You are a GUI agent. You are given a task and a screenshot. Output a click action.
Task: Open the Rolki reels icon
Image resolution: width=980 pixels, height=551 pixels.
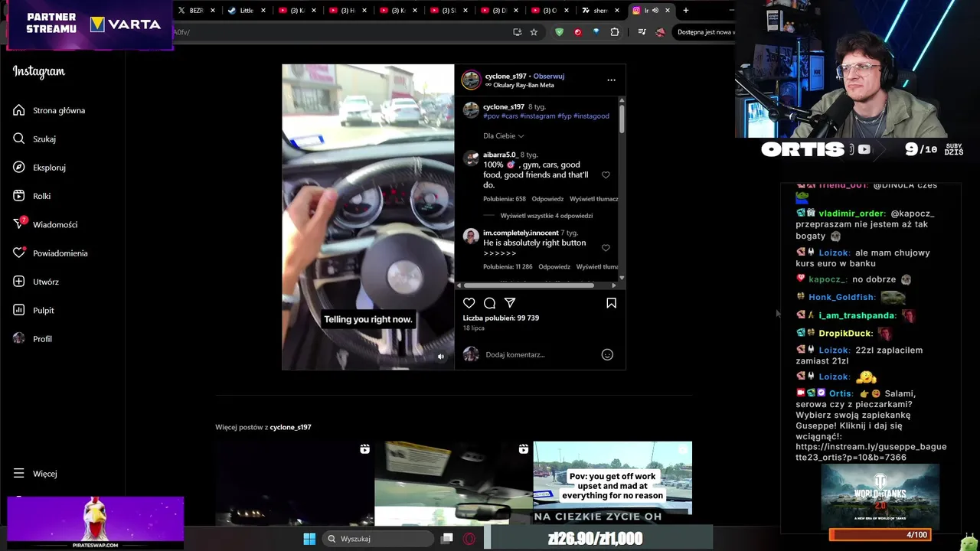18,196
